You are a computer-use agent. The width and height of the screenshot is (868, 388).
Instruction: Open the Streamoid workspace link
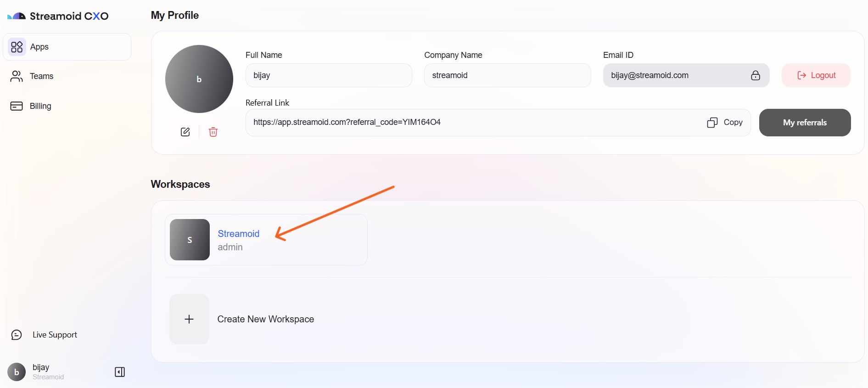[238, 234]
